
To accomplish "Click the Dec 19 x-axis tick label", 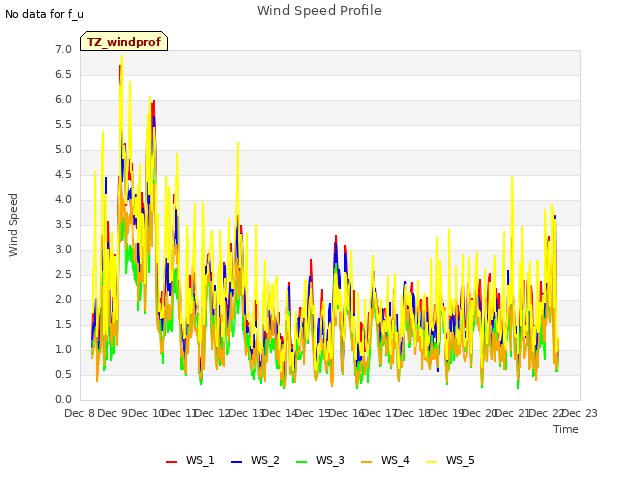I will 446,413.
